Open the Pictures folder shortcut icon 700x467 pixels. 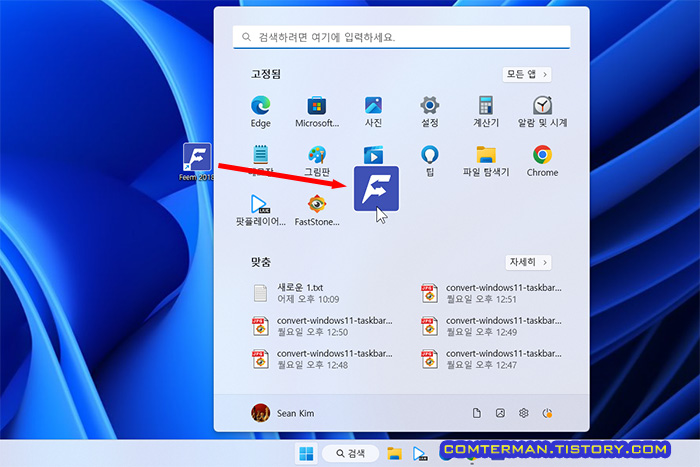(x=500, y=413)
